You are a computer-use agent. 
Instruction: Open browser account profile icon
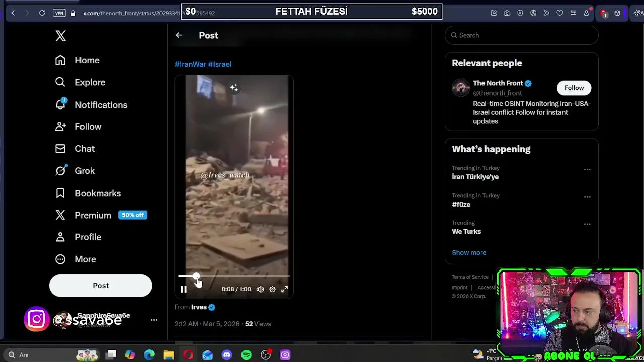click(x=586, y=13)
